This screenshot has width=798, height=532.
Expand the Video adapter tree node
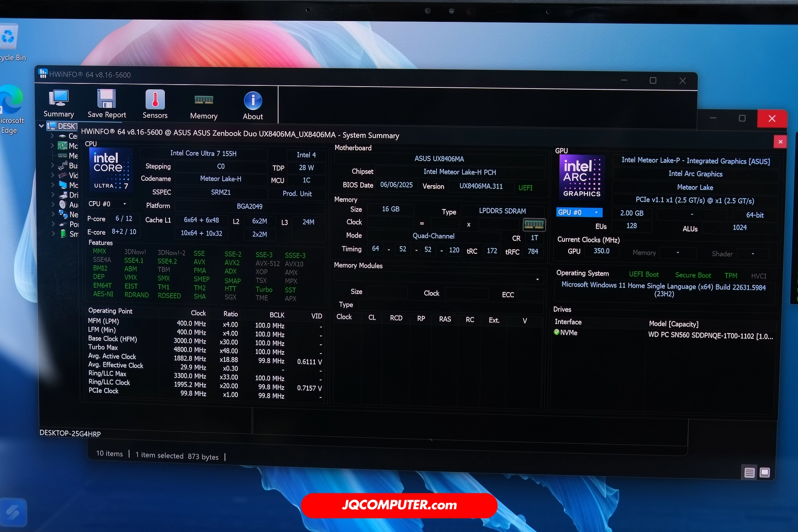52,175
